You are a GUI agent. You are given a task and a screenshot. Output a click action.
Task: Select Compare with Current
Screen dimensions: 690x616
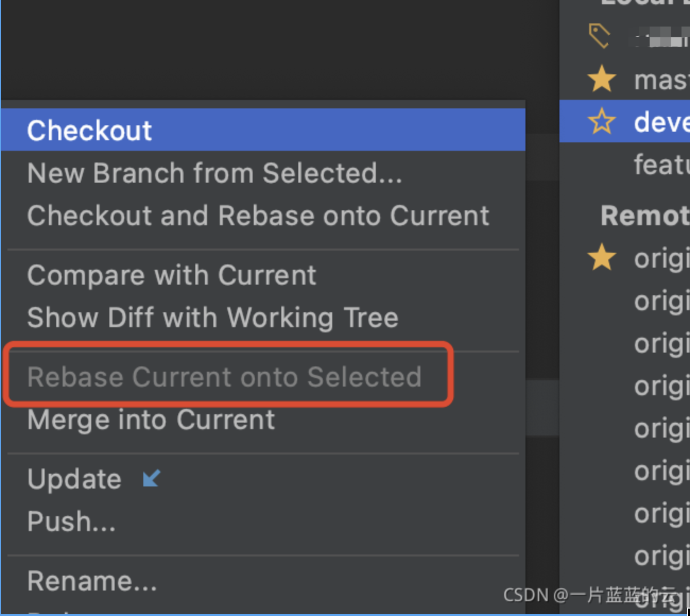[171, 275]
